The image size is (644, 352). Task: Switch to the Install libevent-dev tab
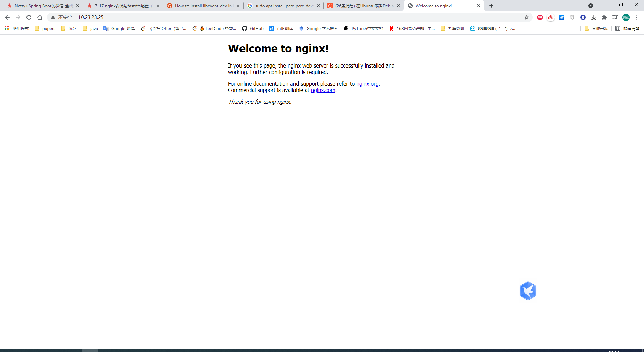pos(203,6)
